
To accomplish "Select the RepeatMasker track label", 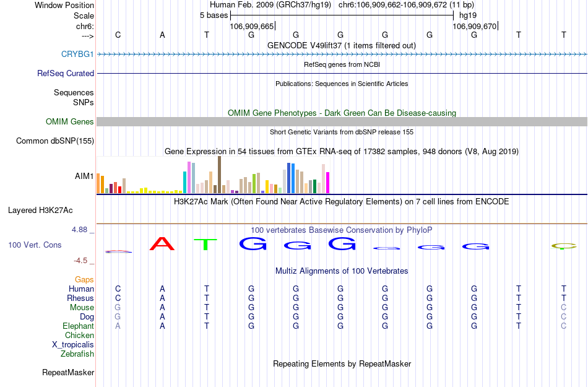I will pos(68,373).
